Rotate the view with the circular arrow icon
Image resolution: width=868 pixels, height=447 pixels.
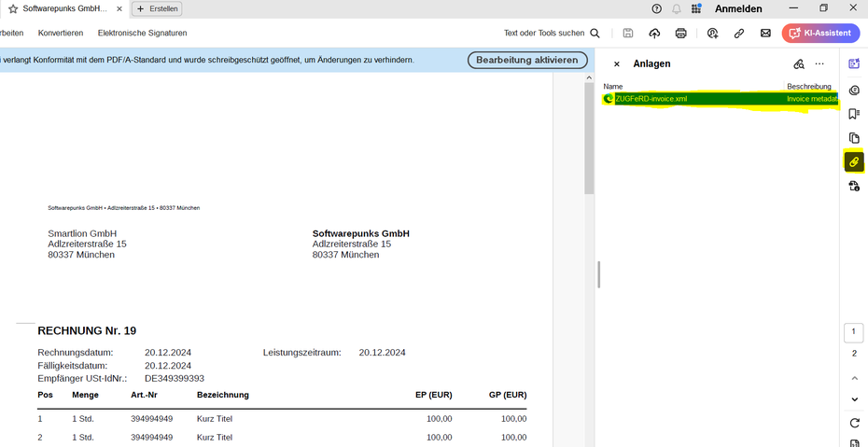tap(854, 424)
